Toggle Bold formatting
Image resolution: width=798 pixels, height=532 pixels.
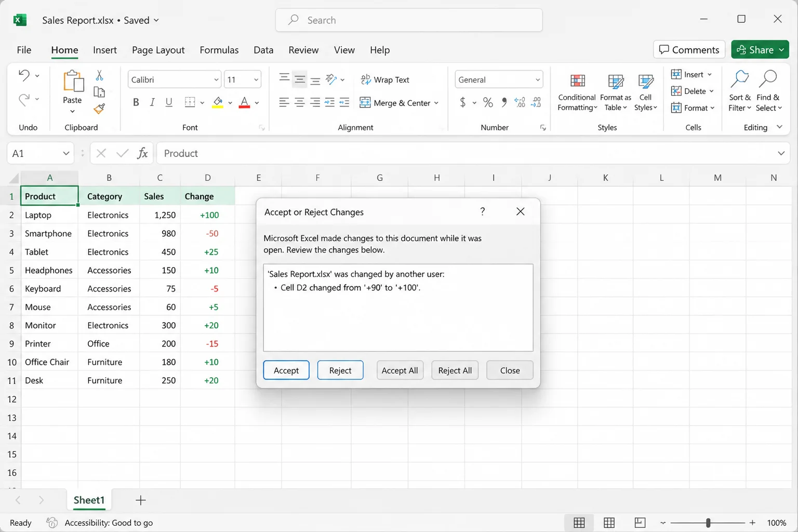click(x=136, y=102)
